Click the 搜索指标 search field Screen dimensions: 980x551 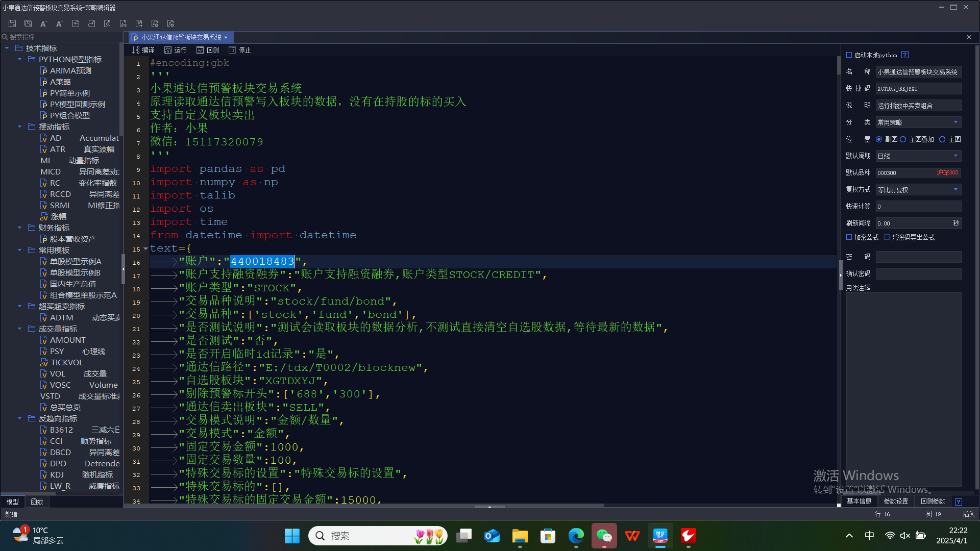[x=61, y=37]
